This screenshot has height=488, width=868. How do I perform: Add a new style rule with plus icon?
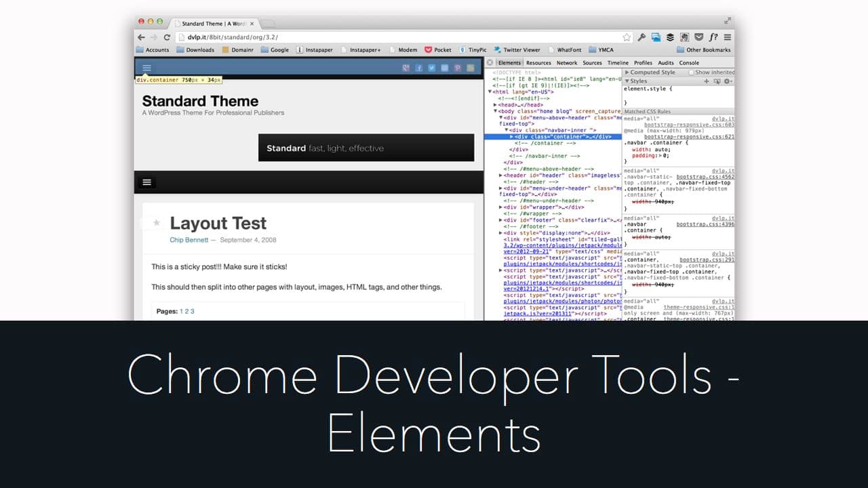pos(707,81)
